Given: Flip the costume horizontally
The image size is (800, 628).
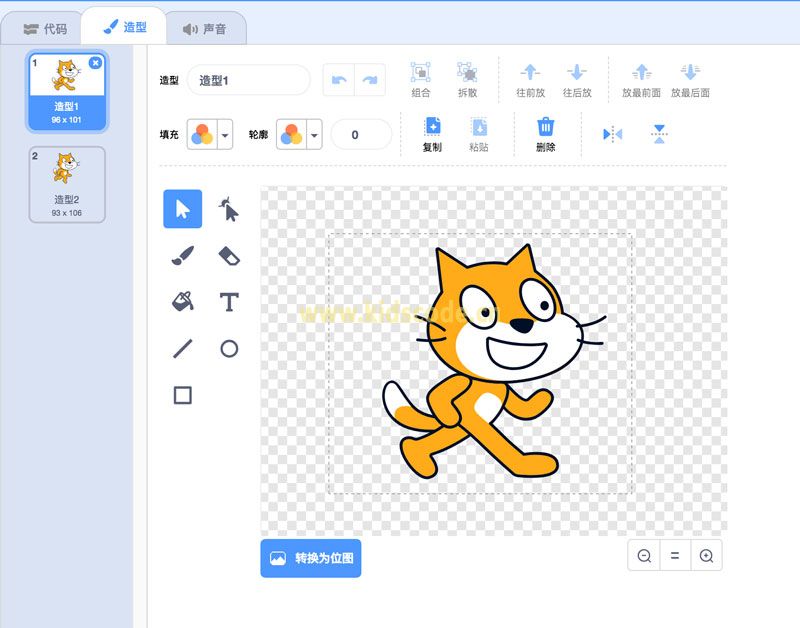Looking at the screenshot, I should [612, 134].
